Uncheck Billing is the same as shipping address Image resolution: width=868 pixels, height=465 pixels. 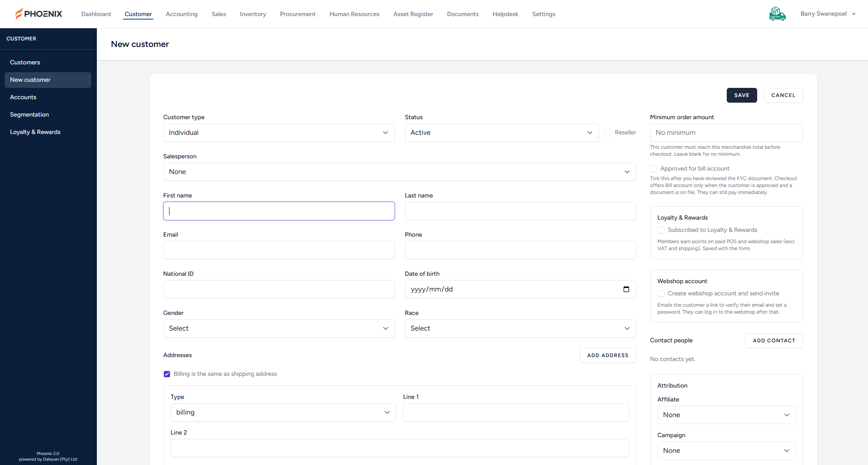click(167, 374)
